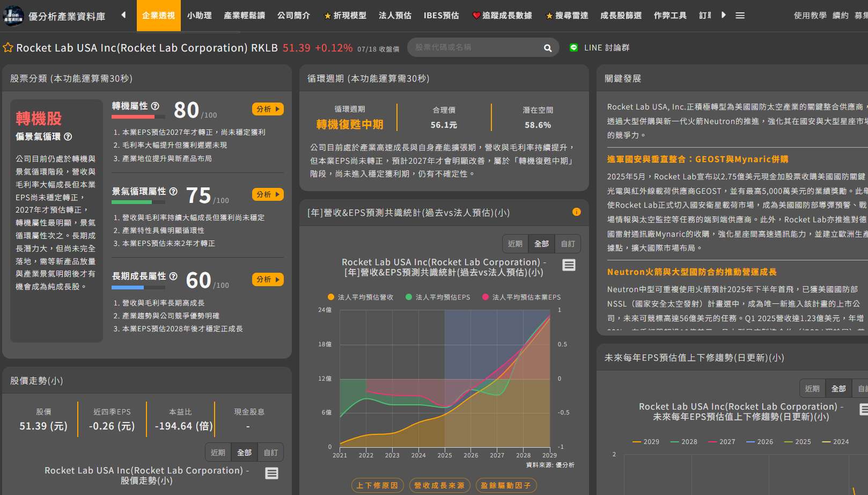Click the site logo icon
868x495 pixels.
coord(13,16)
